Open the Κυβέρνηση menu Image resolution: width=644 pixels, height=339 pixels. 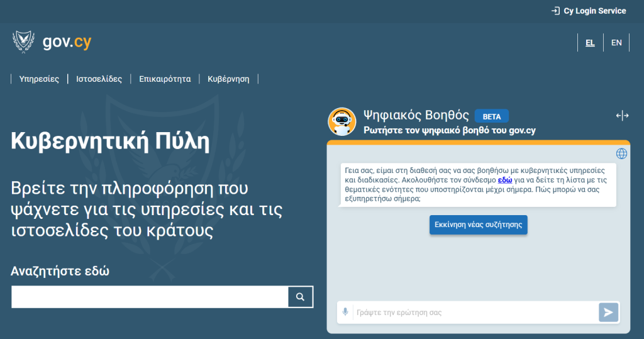point(228,79)
